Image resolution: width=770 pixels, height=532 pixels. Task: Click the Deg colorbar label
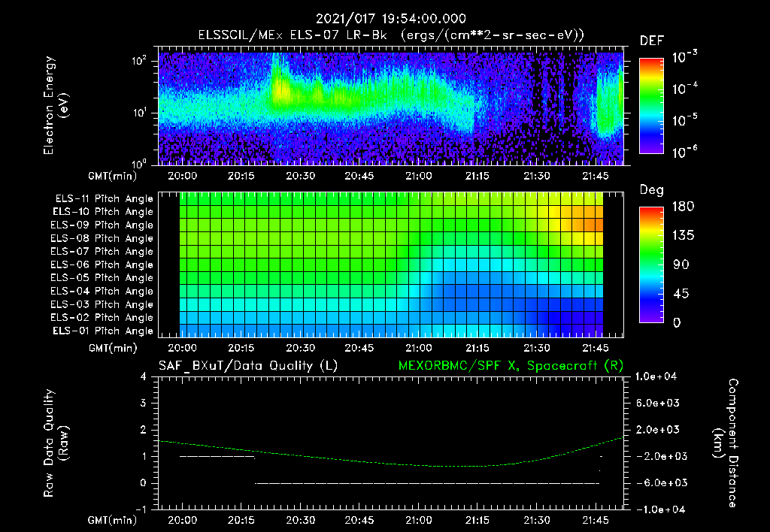click(x=652, y=190)
